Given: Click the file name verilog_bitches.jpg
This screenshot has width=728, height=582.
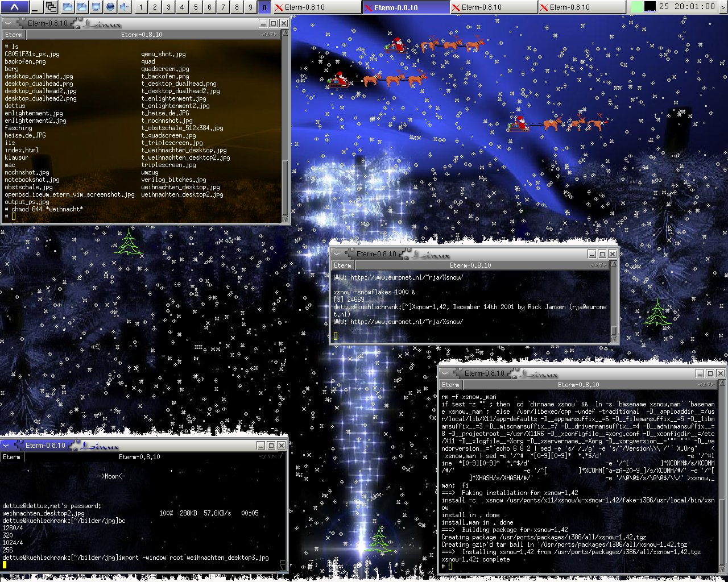Looking at the screenshot, I should [x=173, y=180].
